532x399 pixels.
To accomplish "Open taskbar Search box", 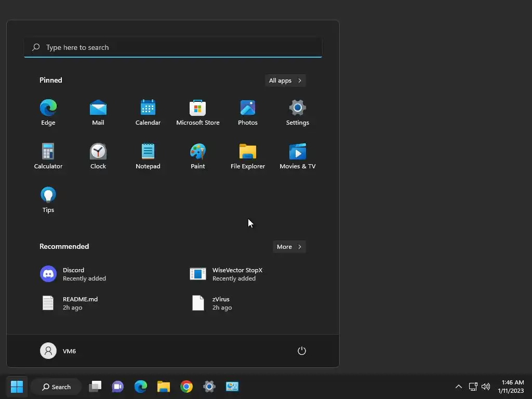I will point(56,387).
